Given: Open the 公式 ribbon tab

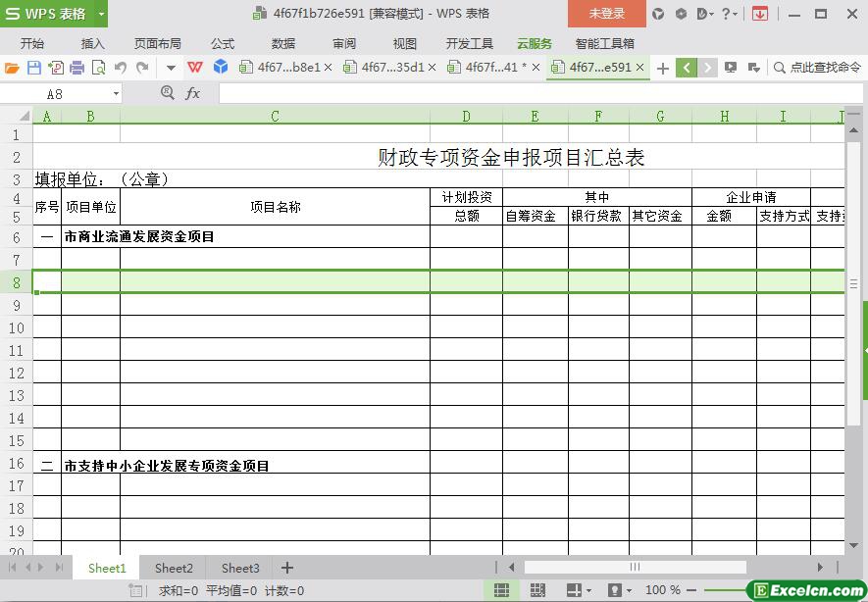Looking at the screenshot, I should coord(223,43).
